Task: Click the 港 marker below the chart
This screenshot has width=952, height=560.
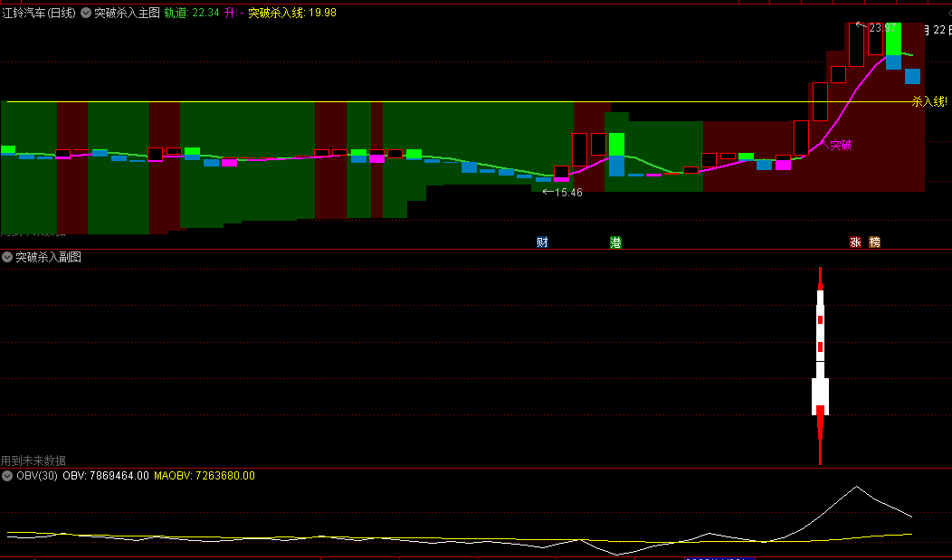Action: point(615,242)
